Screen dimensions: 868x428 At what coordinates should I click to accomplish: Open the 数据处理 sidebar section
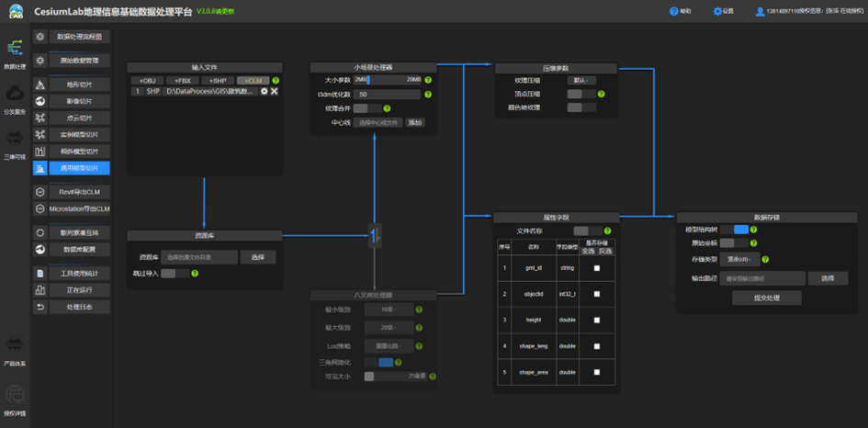(x=15, y=54)
